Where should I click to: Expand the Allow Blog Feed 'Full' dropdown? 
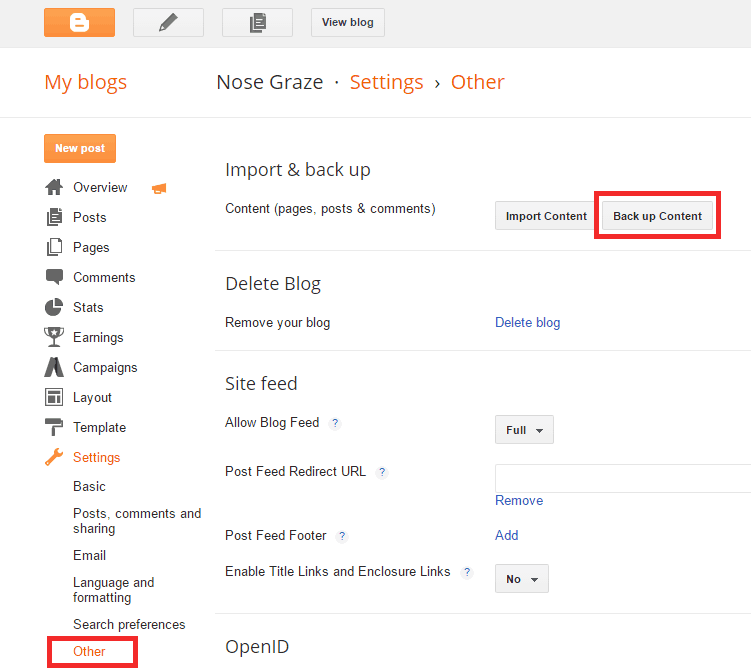tap(524, 430)
